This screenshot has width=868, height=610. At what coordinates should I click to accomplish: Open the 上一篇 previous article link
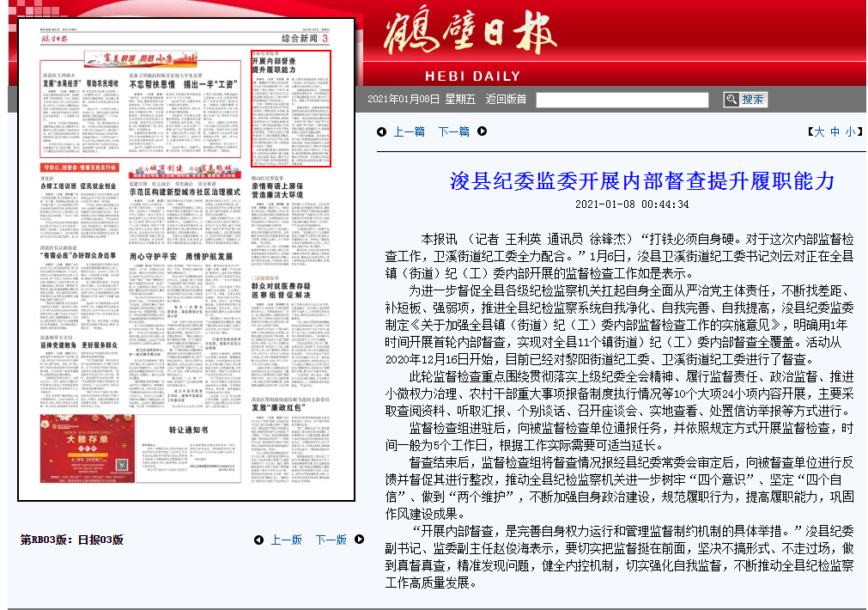click(409, 131)
